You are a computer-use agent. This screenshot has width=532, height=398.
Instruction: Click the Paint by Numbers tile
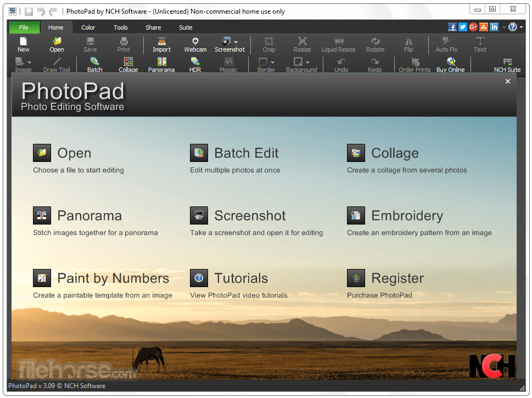coord(103,284)
